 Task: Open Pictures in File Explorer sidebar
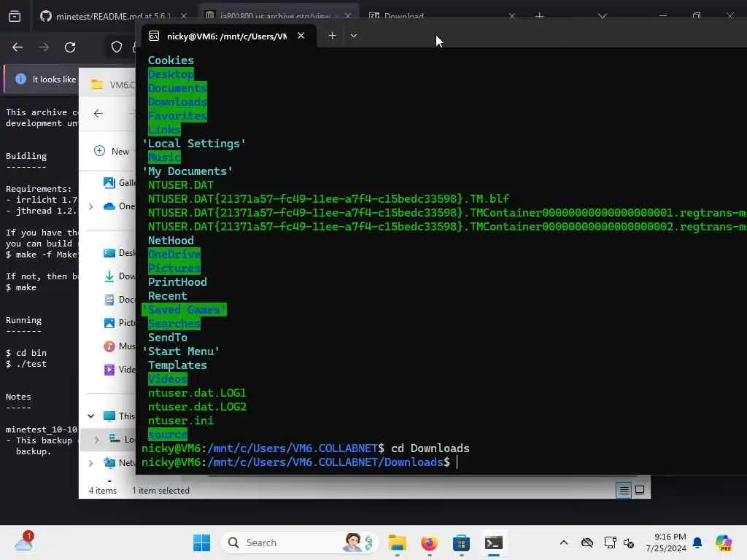(119, 323)
